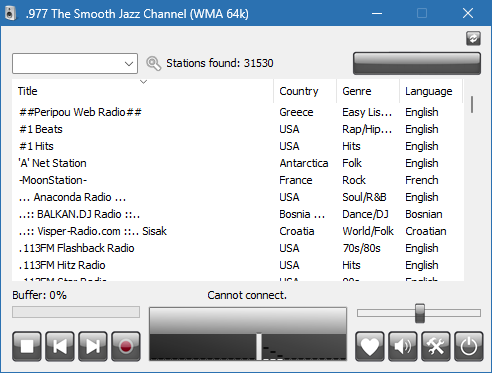
Task: Click the French language cell
Action: click(422, 180)
